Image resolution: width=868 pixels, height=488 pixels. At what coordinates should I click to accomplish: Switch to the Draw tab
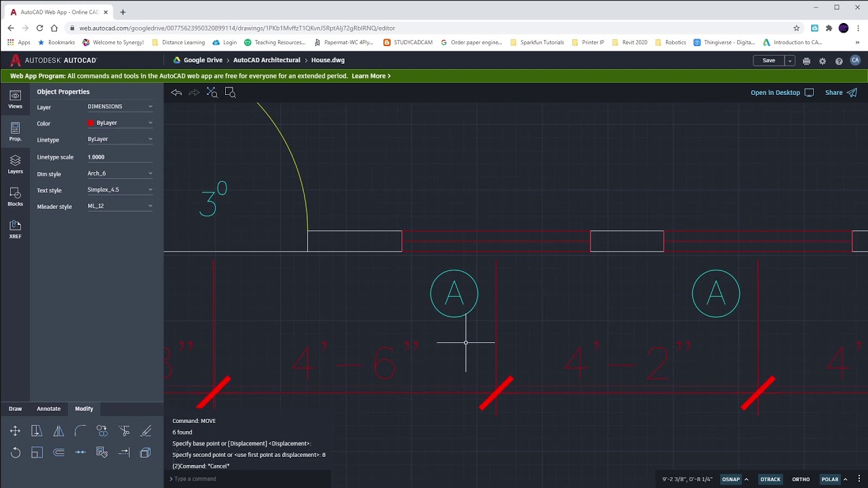15,409
